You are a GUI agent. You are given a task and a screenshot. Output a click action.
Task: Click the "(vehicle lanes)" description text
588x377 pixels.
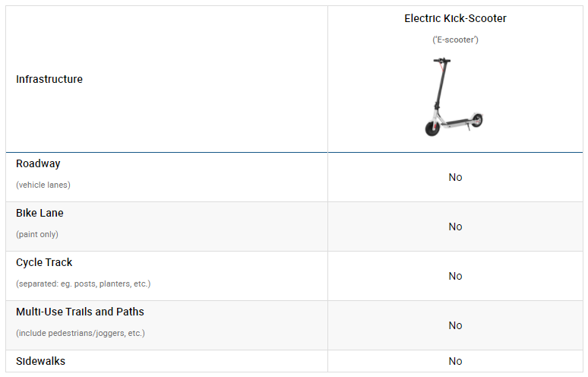point(43,185)
